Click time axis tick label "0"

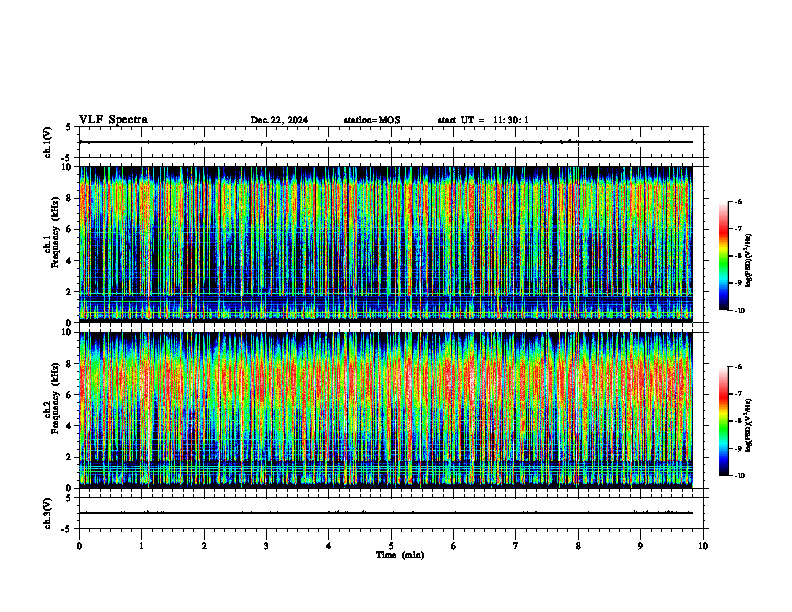[79, 546]
